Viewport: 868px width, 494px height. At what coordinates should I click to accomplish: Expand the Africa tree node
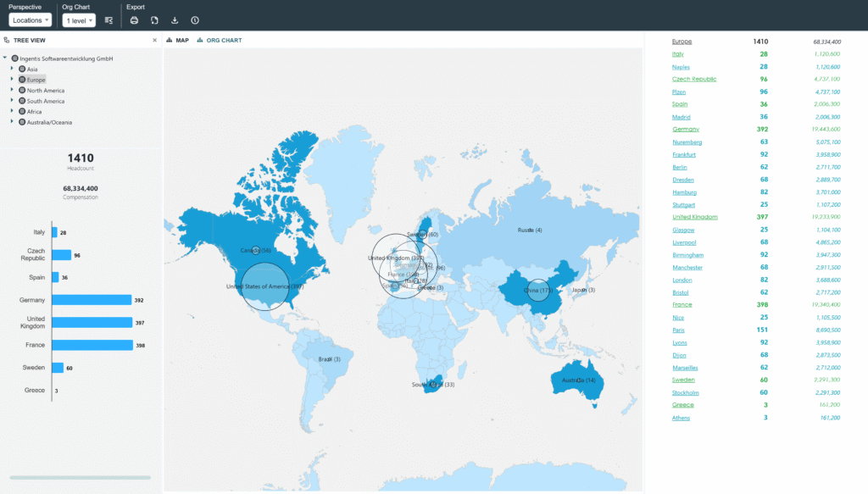click(x=12, y=111)
